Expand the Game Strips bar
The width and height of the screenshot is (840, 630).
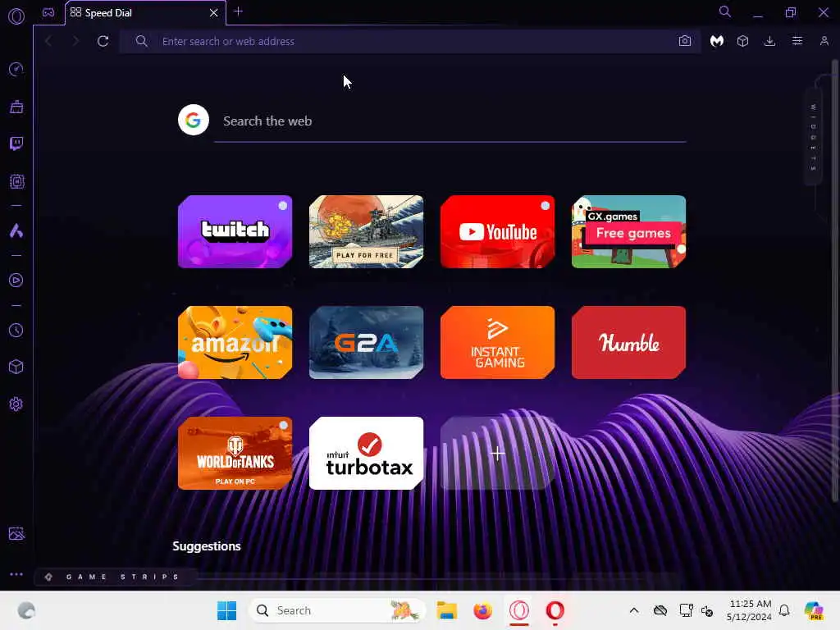click(115, 577)
